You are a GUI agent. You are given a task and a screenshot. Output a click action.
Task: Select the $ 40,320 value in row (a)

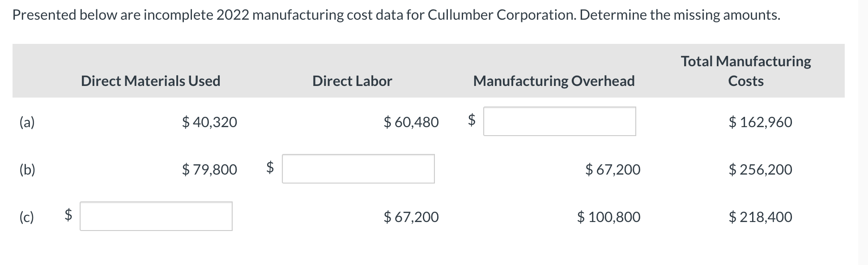click(x=209, y=121)
